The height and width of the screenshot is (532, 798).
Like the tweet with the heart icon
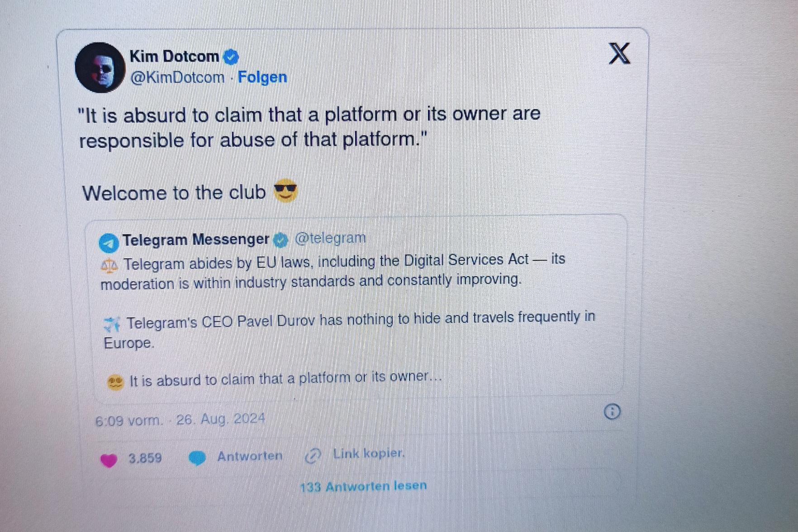pyautogui.click(x=109, y=460)
